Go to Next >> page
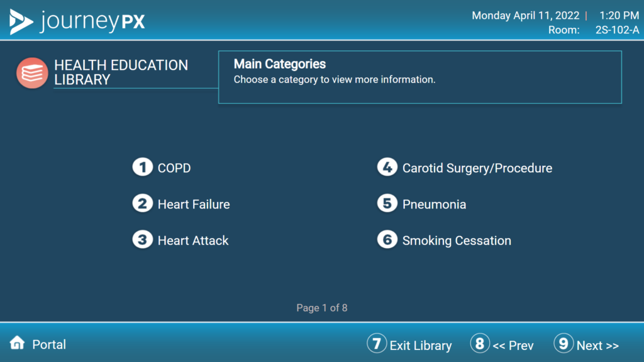 click(x=597, y=346)
